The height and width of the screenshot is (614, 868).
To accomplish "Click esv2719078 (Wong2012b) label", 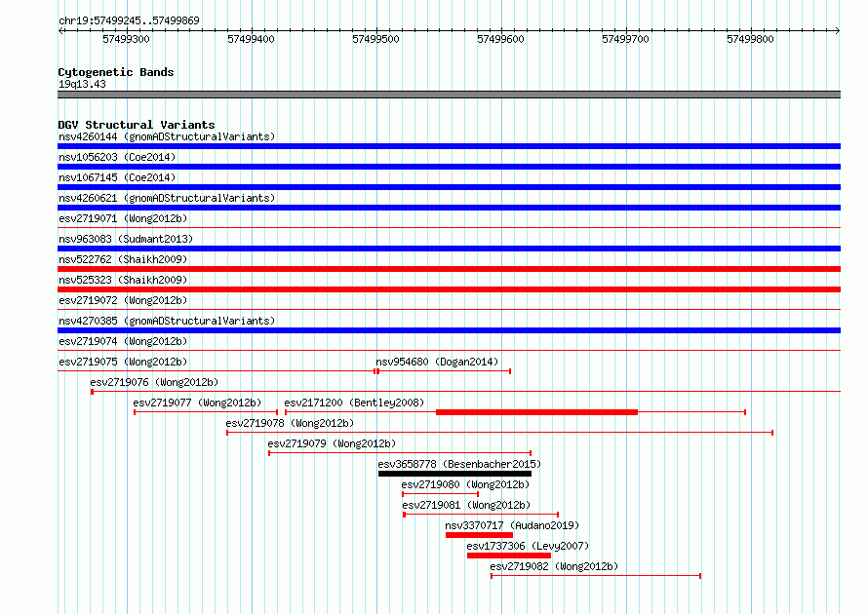I will (x=290, y=423).
